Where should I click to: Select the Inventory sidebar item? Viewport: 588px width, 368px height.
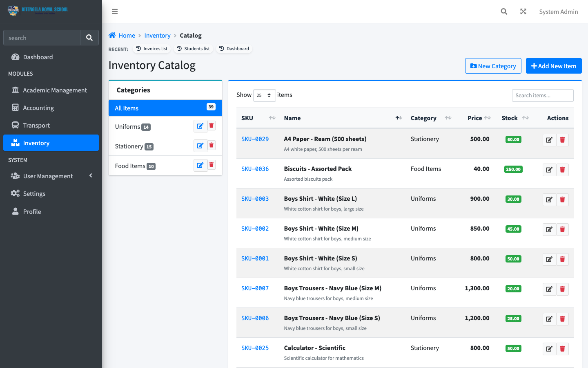coord(51,143)
